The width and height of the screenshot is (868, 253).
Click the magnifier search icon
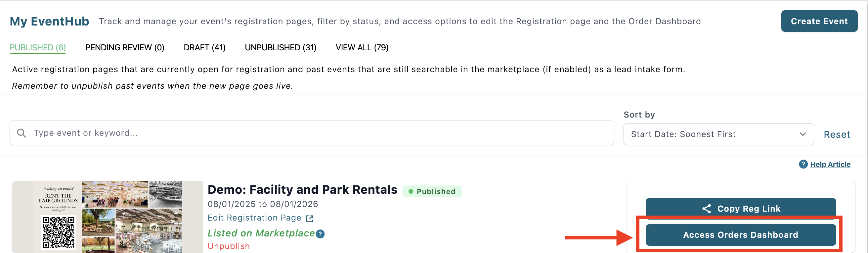(x=22, y=133)
